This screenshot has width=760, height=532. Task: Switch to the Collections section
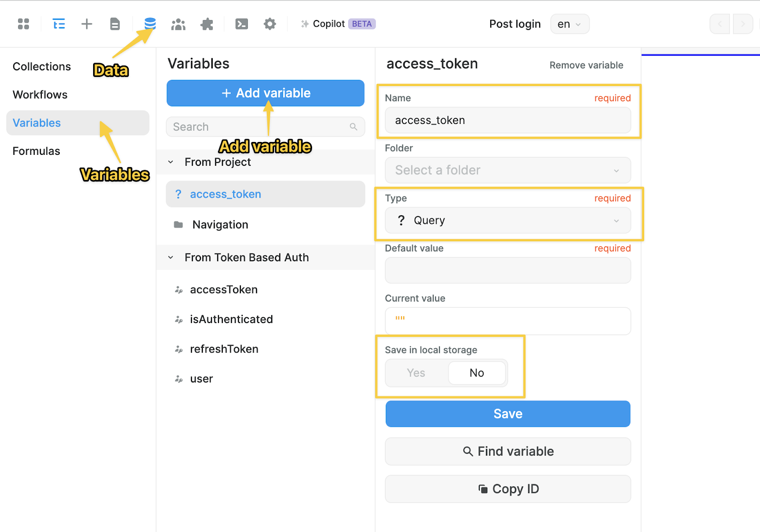tap(41, 66)
